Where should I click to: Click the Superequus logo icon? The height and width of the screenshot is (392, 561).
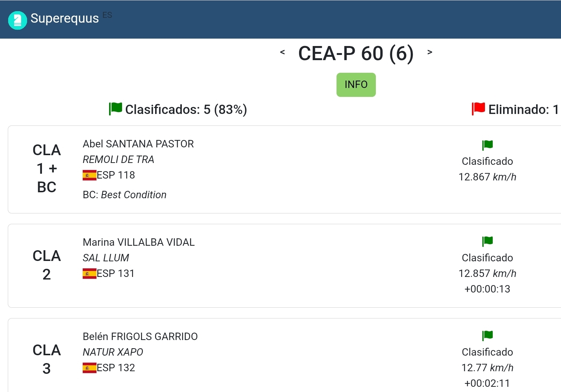(x=17, y=20)
